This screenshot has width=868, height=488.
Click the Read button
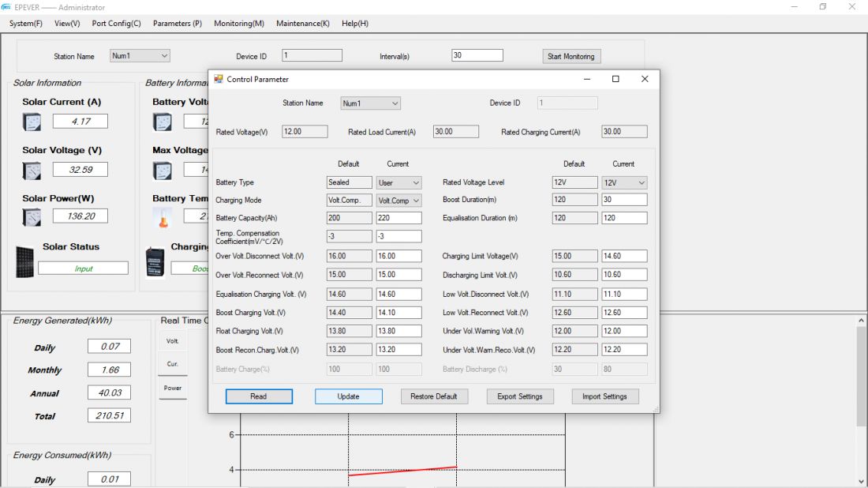pos(259,396)
